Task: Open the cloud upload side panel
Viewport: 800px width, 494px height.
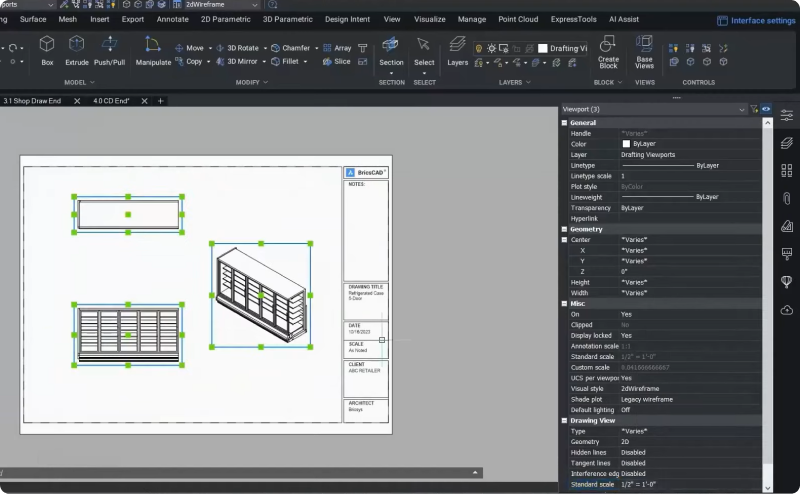Action: point(787,310)
